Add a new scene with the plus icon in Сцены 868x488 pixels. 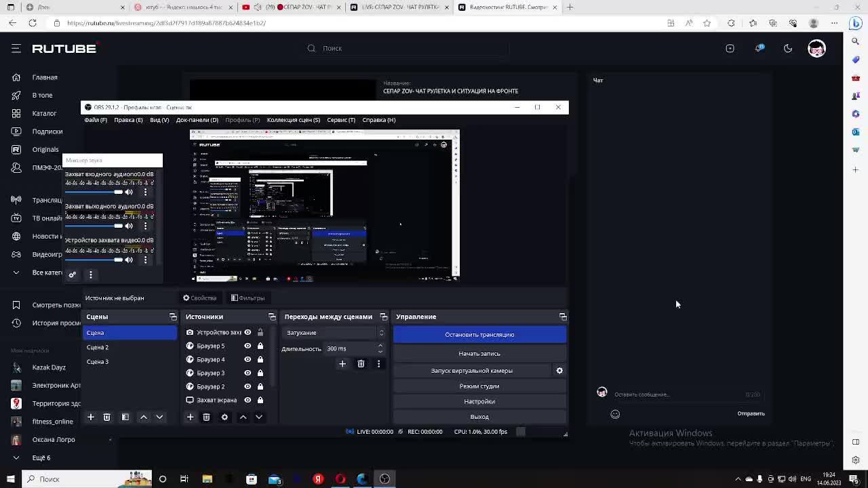(x=90, y=417)
